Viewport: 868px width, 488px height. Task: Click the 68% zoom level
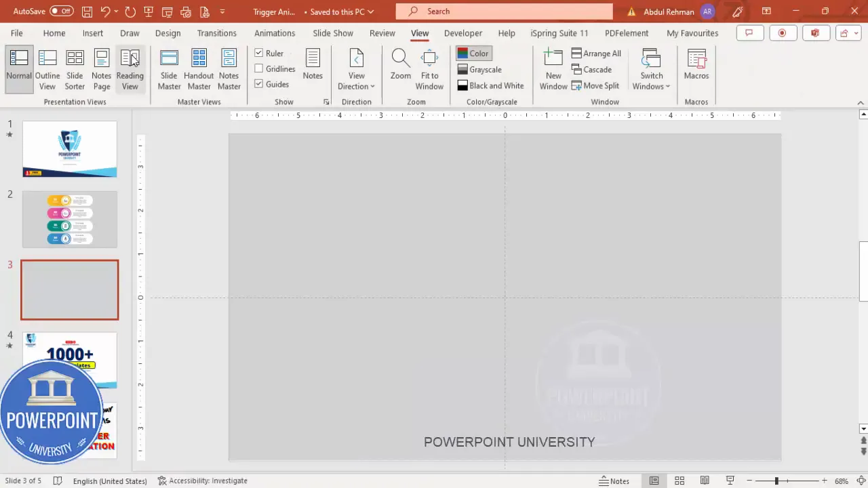coord(842,481)
